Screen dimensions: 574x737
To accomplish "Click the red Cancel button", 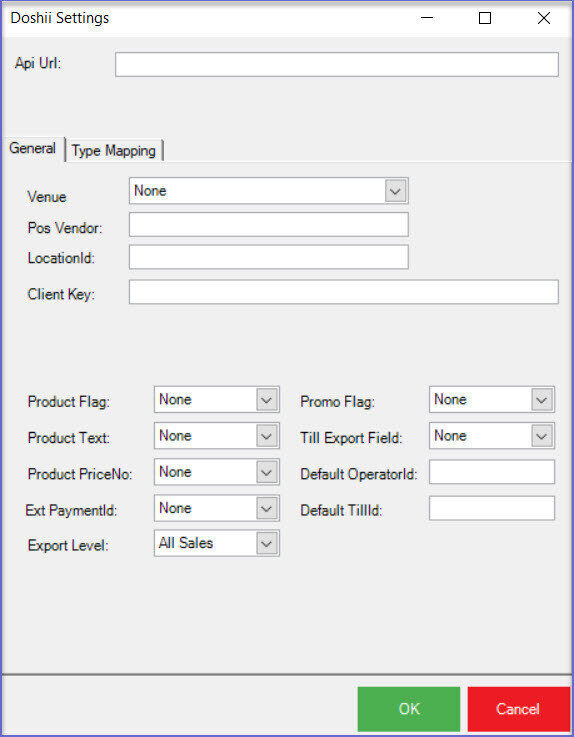I will pyautogui.click(x=519, y=709).
